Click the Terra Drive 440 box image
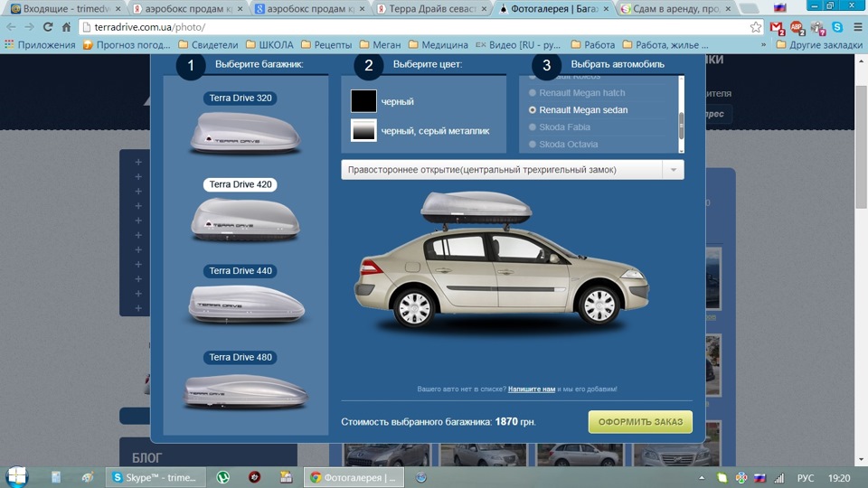Image resolution: width=868 pixels, height=488 pixels. pyautogui.click(x=246, y=305)
